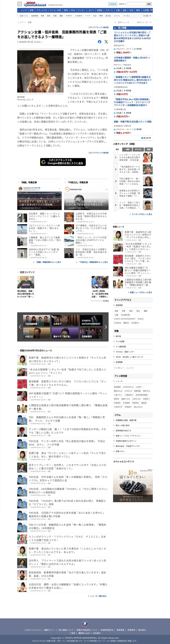Open 肩甲骨ほぐしピロー advertisement
Screen dimensions: 170x644
(133, 485)
